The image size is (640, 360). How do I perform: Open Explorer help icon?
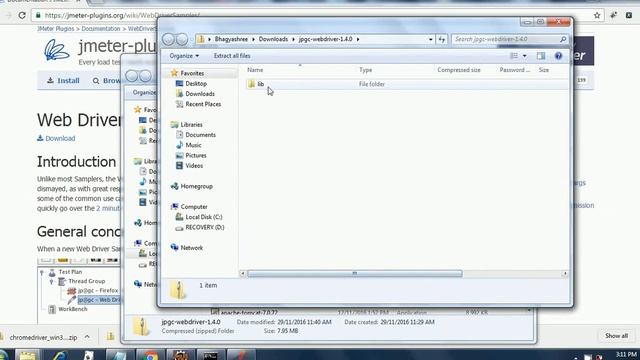pyautogui.click(x=558, y=56)
